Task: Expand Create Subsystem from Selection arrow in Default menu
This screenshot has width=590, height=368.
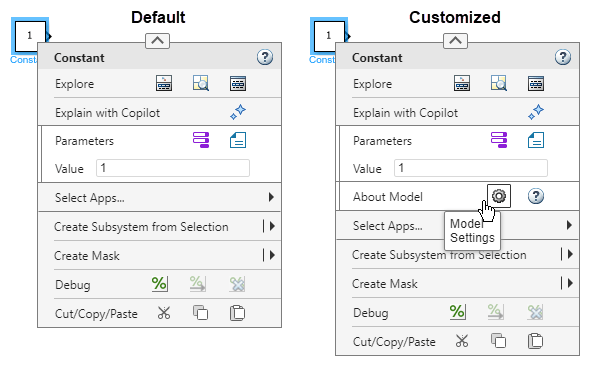Action: pos(272,226)
